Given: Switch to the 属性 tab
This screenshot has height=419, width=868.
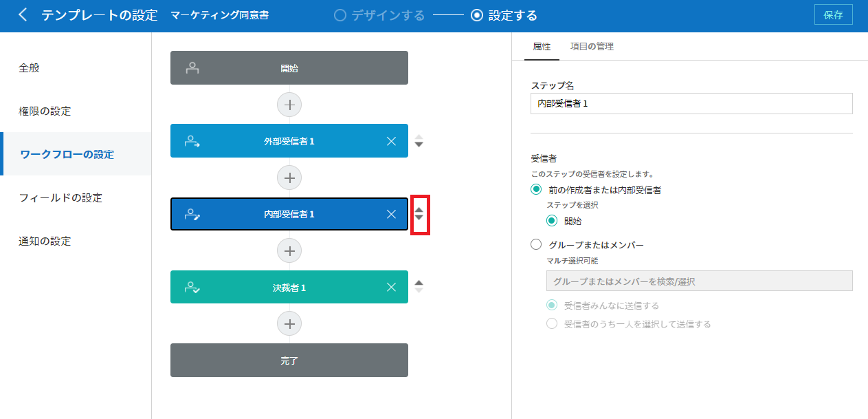Looking at the screenshot, I should 542,47.
